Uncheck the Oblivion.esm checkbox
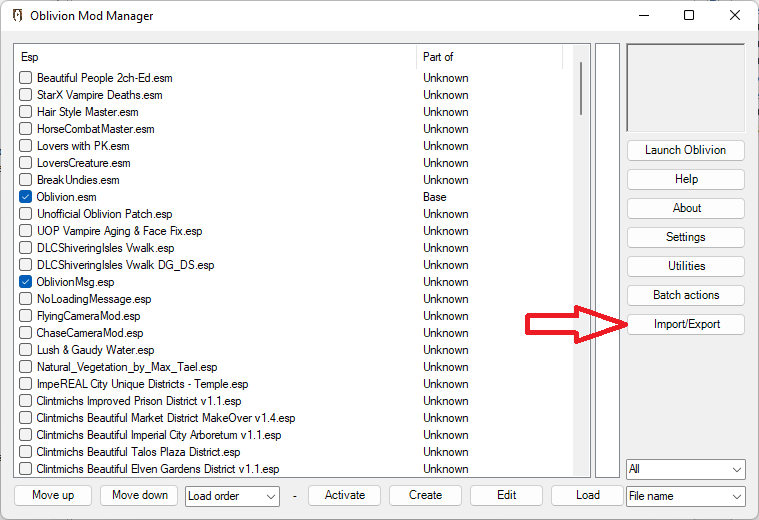The image size is (759, 520). (26, 197)
